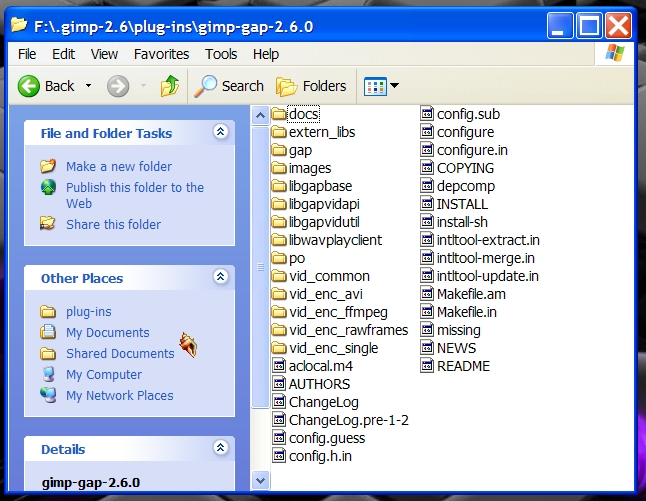Viewport: 646px width, 501px height.
Task: Select the intltool-extract.in file name
Action: click(488, 240)
